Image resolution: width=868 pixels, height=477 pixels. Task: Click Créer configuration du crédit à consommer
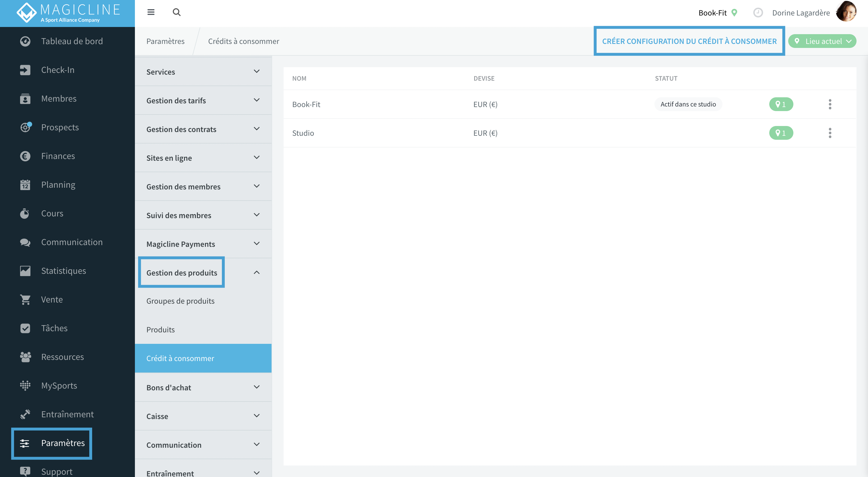pyautogui.click(x=689, y=41)
